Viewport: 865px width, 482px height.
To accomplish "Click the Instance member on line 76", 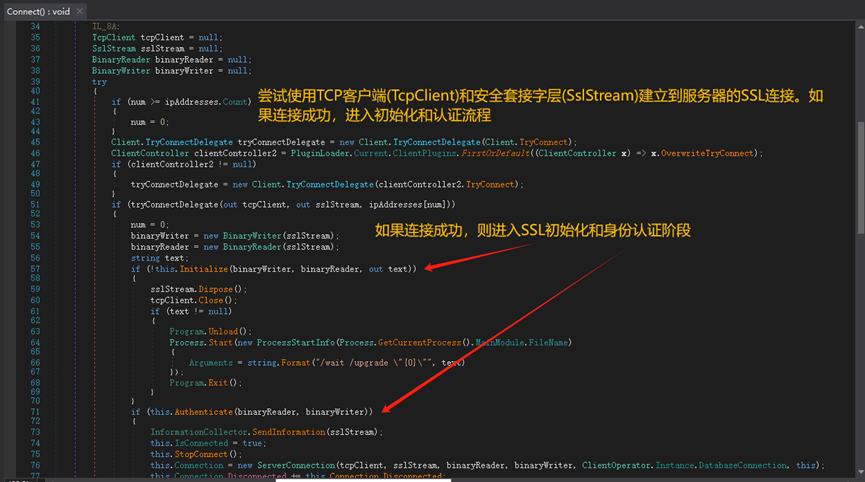I will 675,465.
